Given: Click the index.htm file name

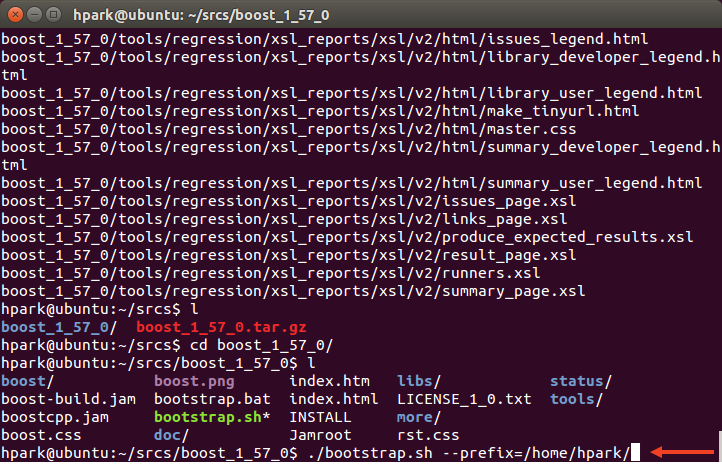Looking at the screenshot, I should 329,381.
